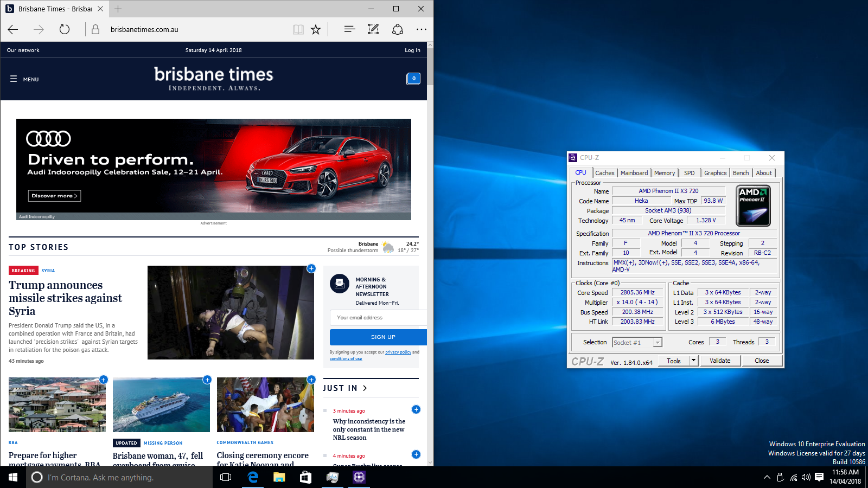The width and height of the screenshot is (868, 488).
Task: Expand Just In section chevron
Action: (x=365, y=388)
